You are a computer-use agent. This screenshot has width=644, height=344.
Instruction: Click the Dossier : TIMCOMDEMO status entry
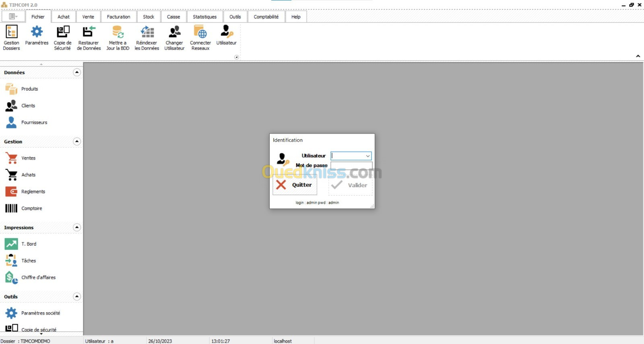tap(25, 341)
